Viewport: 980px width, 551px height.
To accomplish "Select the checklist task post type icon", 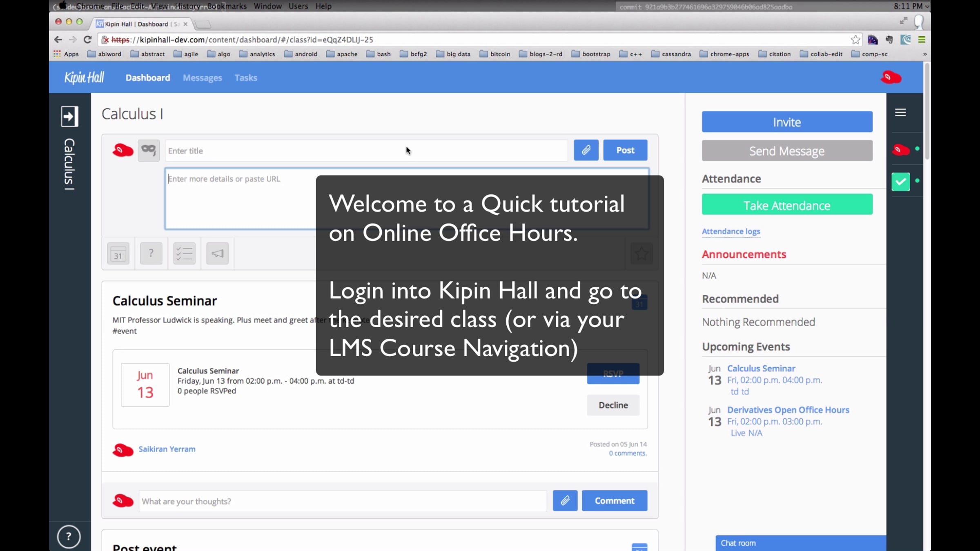I will tap(184, 253).
